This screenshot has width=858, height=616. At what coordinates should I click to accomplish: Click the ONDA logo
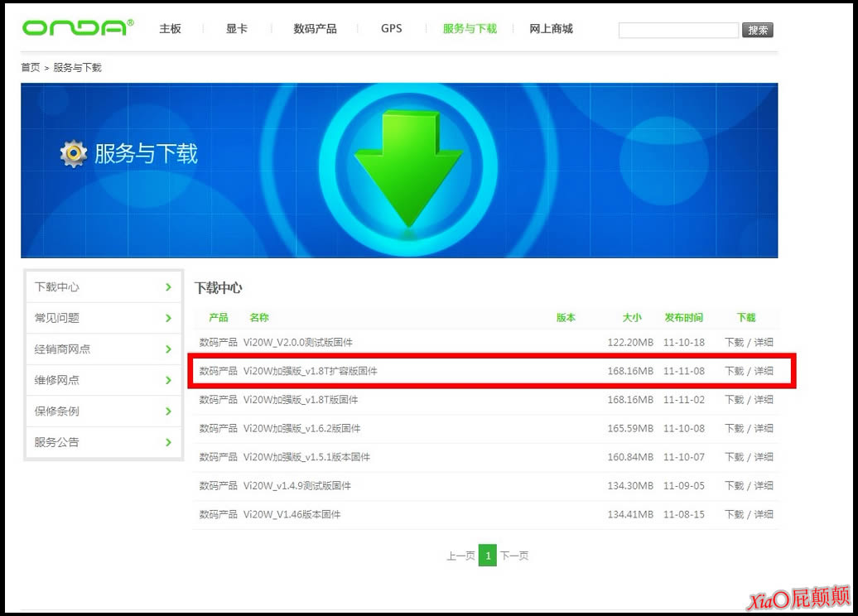[77, 28]
